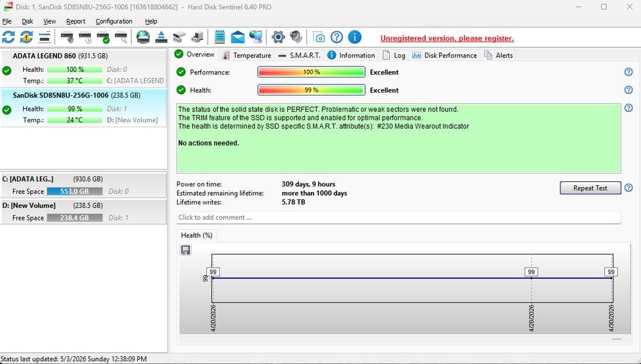The image size is (641, 364).
Task: Select the ADATA LEGEND 860 disk entry
Action: (x=84, y=68)
